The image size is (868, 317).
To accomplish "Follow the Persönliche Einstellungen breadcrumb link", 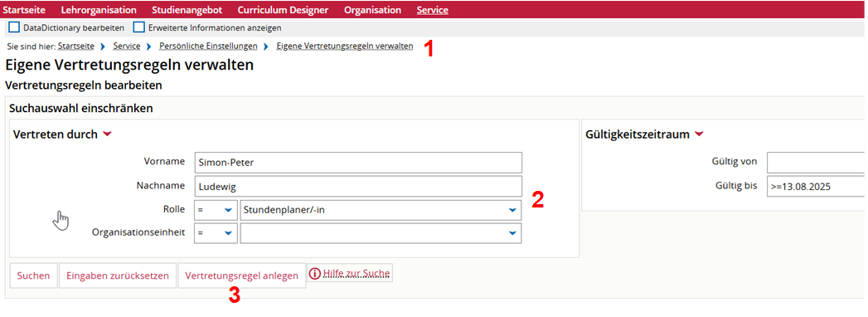I will [x=208, y=46].
